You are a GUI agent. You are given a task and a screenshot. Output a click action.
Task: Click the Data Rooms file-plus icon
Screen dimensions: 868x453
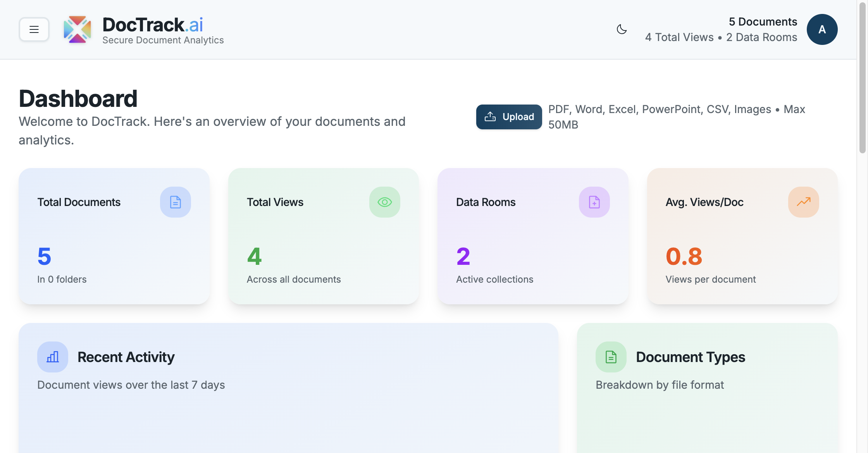tap(594, 202)
